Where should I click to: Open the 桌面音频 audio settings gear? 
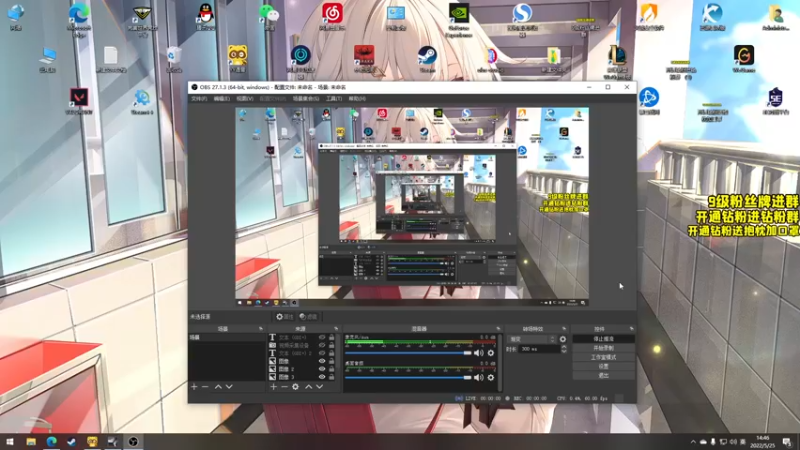coord(491,378)
